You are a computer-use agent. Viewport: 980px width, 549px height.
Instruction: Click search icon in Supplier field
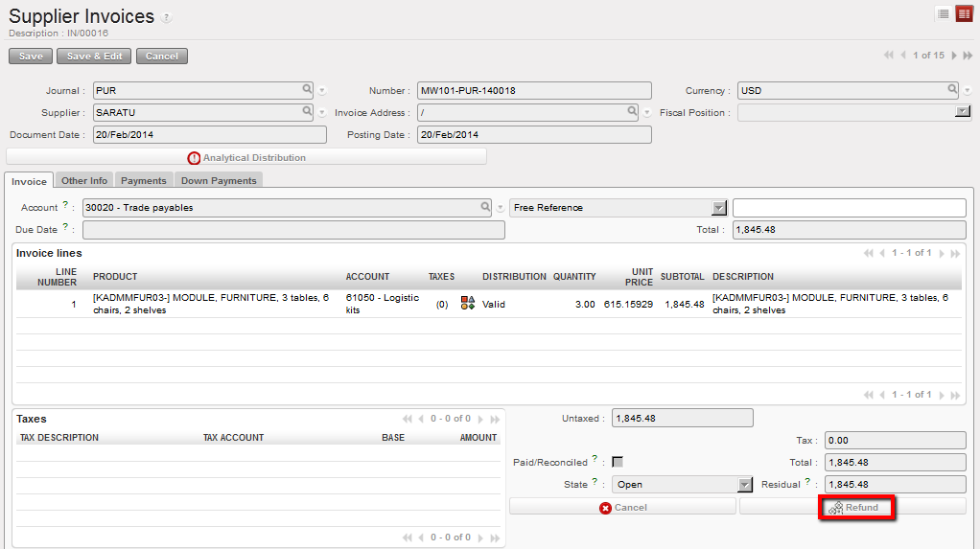pyautogui.click(x=308, y=111)
